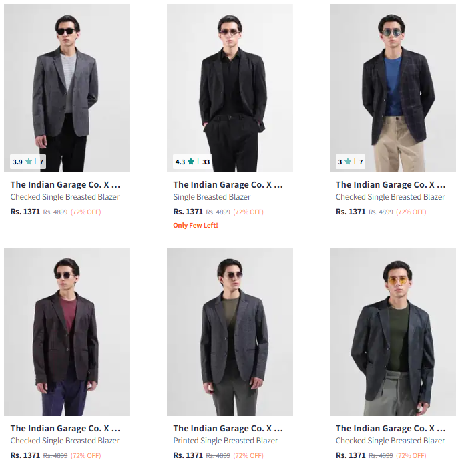Select the grey blazer with grey trousers photo
Viewport: 464px width, 476px height.
[230, 331]
